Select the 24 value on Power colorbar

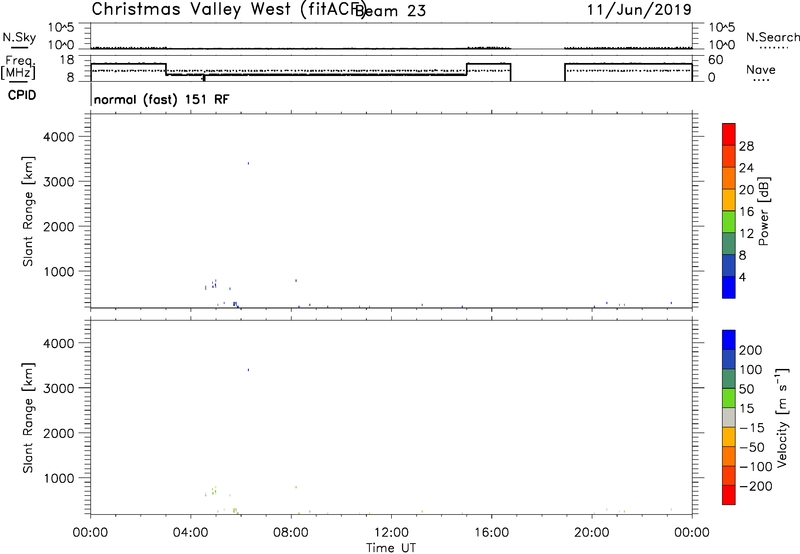pyautogui.click(x=746, y=168)
